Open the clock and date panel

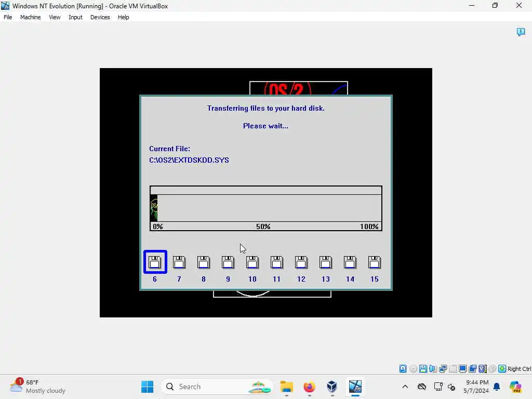[476, 387]
